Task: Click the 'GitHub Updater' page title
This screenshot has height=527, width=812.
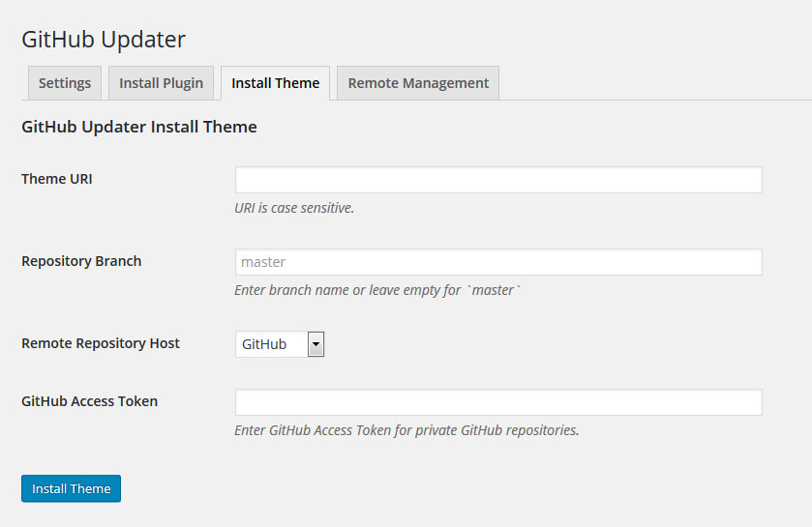Action: (104, 40)
